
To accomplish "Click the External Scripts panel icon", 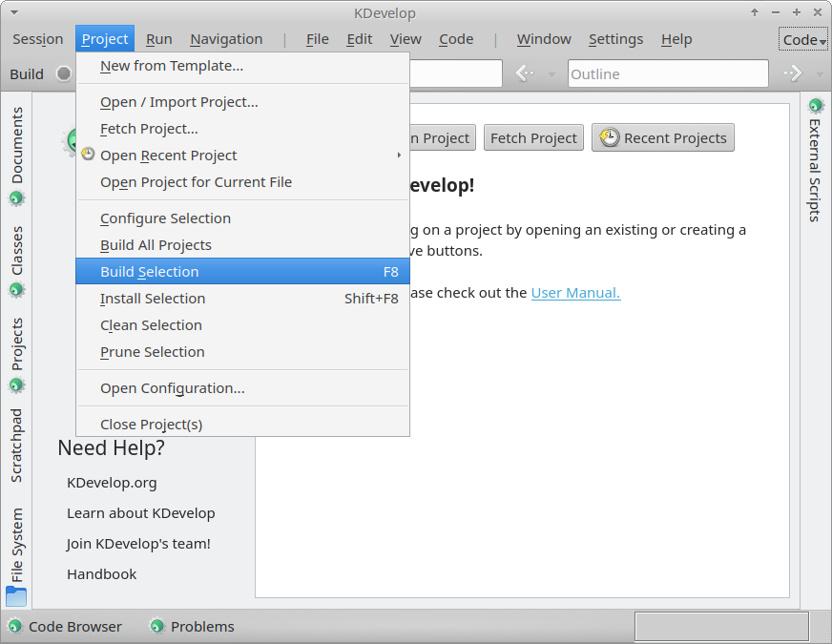I will pyautogui.click(x=816, y=105).
